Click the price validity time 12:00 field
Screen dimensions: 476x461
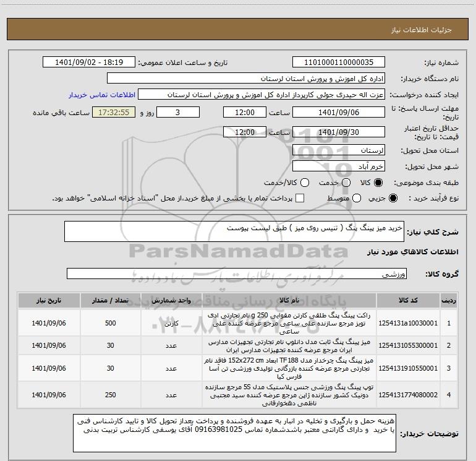tap(245, 132)
